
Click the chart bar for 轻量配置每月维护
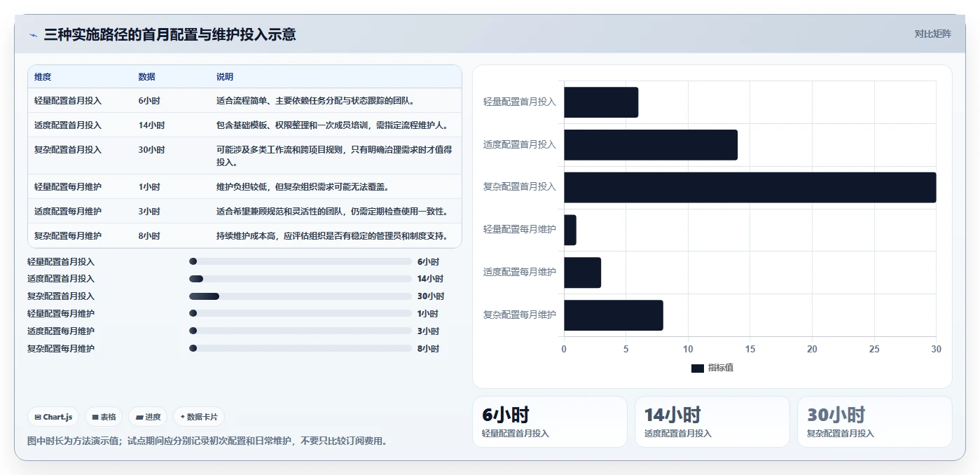tap(570, 230)
